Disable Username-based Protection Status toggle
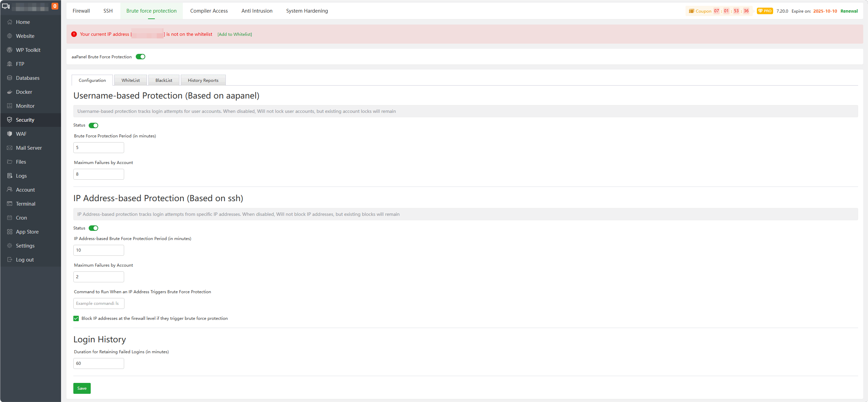868x402 pixels. [93, 125]
